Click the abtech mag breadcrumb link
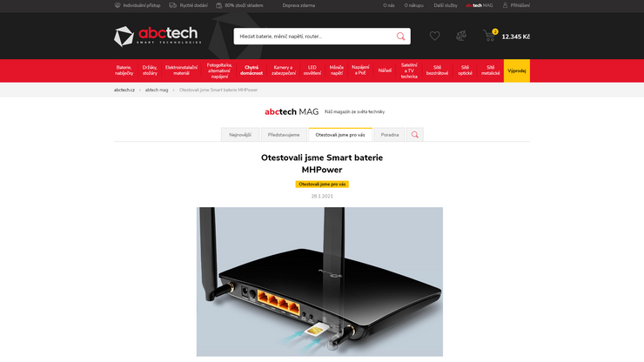 pos(157,90)
